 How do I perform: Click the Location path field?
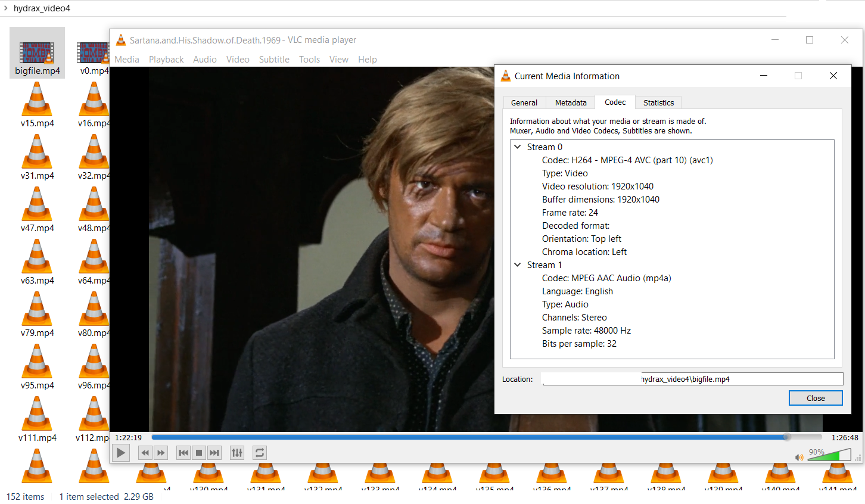point(692,379)
